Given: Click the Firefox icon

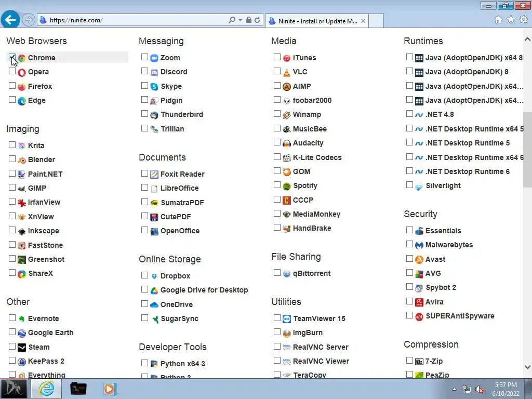Looking at the screenshot, I should pos(22,87).
